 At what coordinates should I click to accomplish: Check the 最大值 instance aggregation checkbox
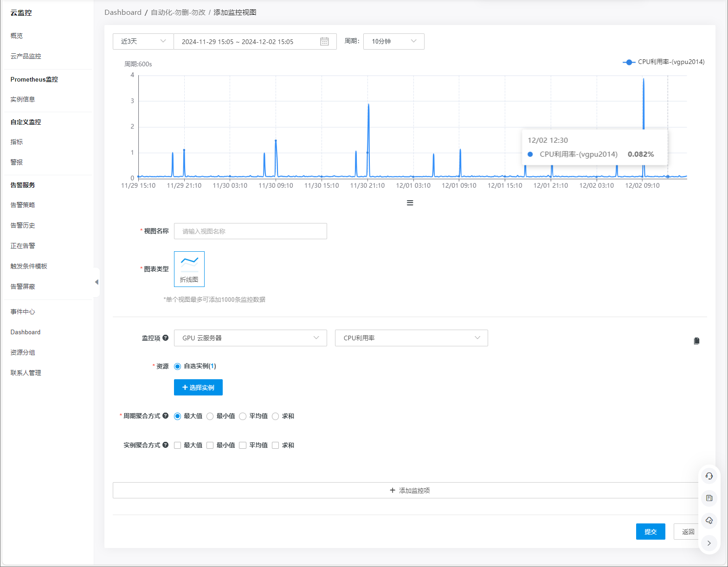[x=178, y=446]
